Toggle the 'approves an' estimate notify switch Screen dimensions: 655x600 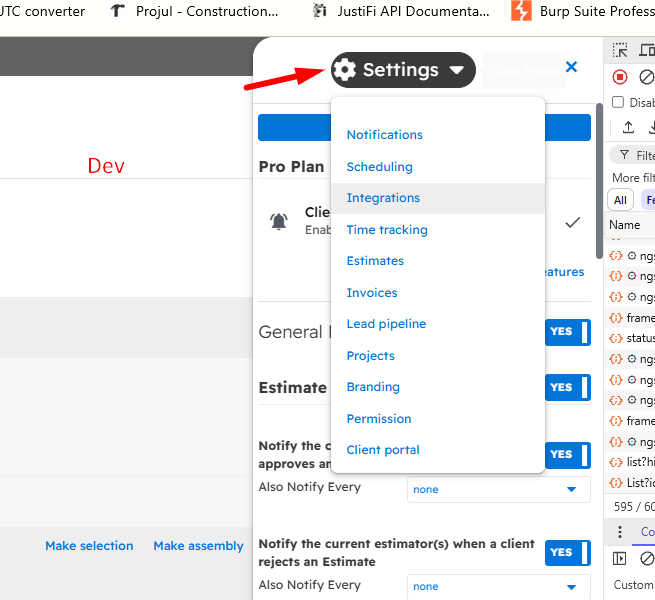click(x=568, y=455)
